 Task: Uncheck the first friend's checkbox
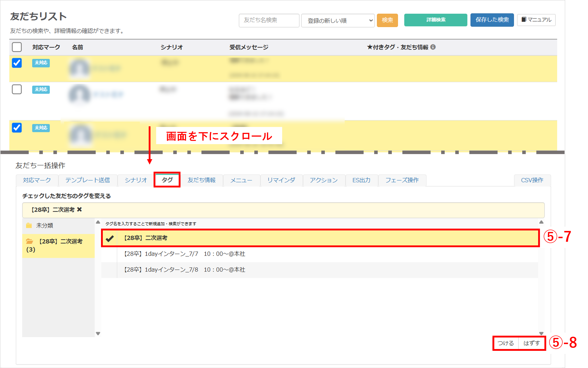[x=17, y=63]
